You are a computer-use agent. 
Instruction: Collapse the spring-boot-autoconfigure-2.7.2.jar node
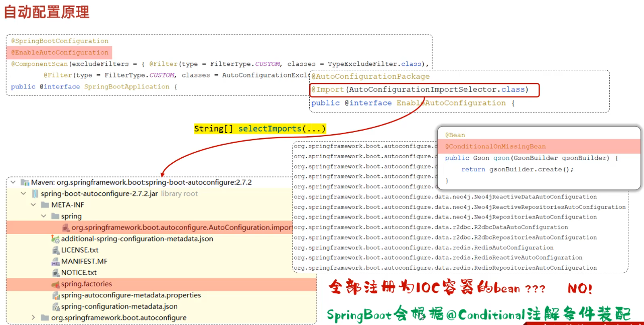[23, 194]
